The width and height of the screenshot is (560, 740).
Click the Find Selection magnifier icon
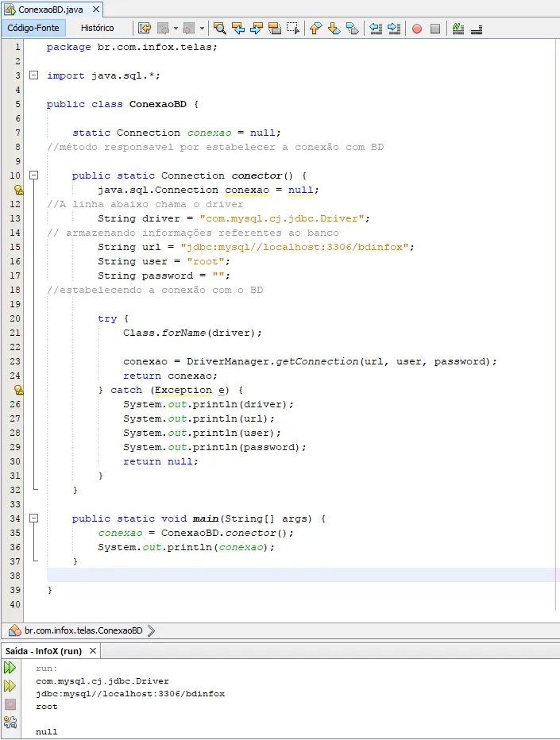pos(219,29)
